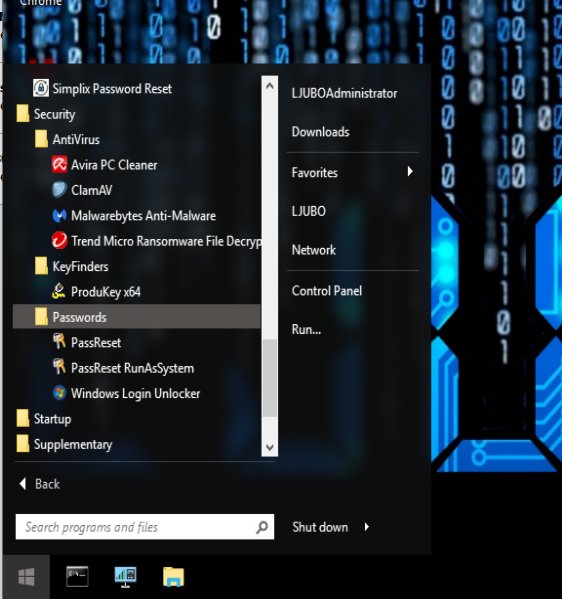Click the Search programs and files box
The image size is (562, 599).
(x=145, y=527)
